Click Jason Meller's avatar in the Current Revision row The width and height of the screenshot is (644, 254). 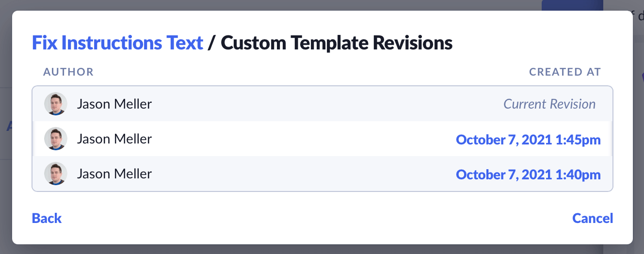coord(55,104)
